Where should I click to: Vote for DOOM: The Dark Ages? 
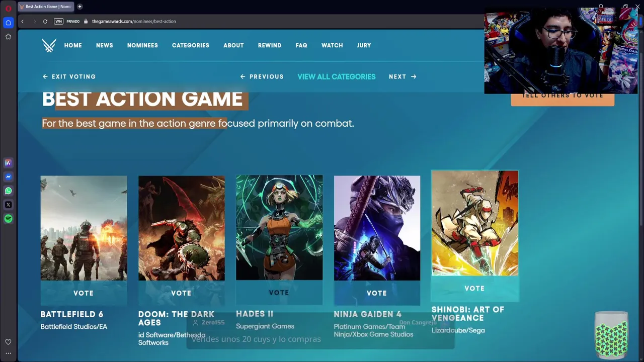pyautogui.click(x=181, y=293)
